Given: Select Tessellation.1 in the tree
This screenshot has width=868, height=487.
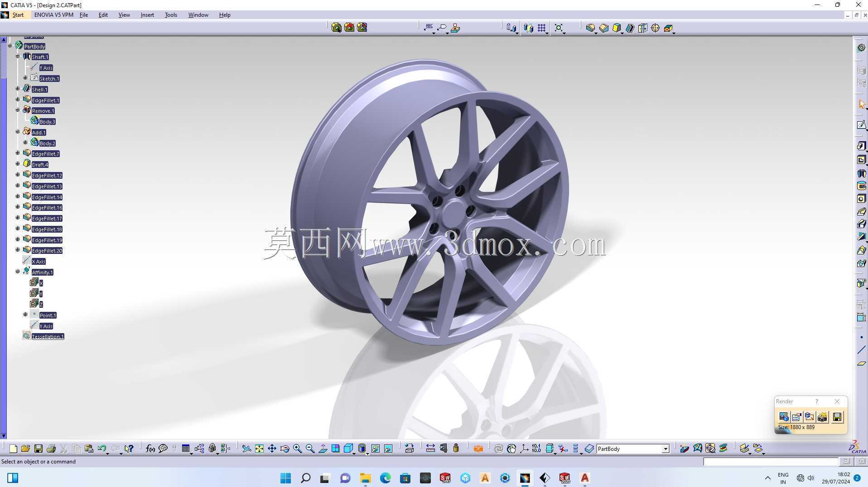Looking at the screenshot, I should (x=48, y=337).
